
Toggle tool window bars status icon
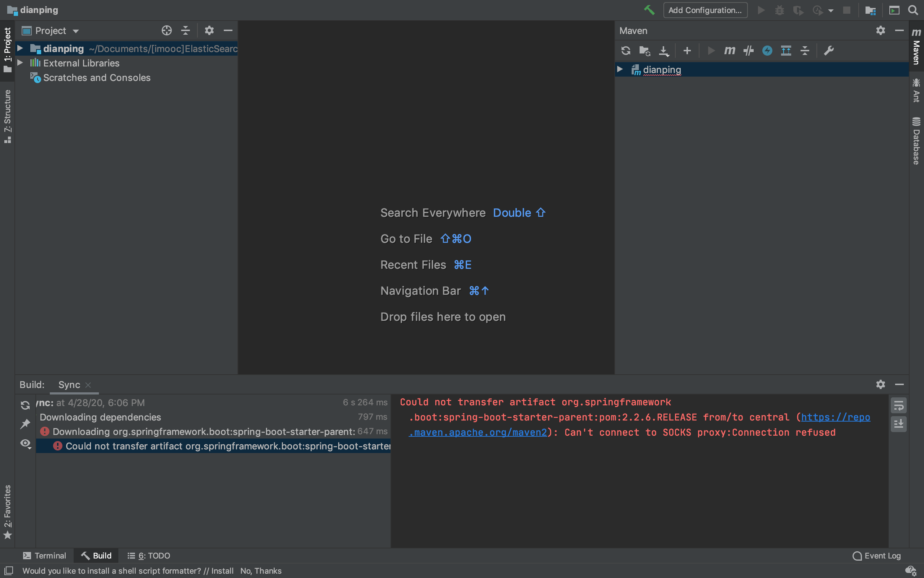click(8, 571)
